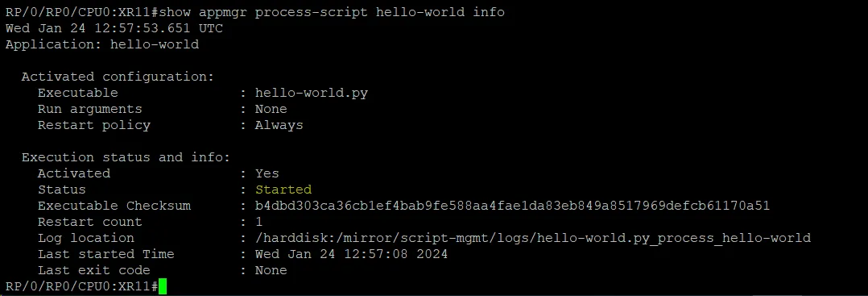Viewport: 868px width, 296px height.
Task: Click the 'Log location' label
Action: pyautogui.click(x=86, y=239)
